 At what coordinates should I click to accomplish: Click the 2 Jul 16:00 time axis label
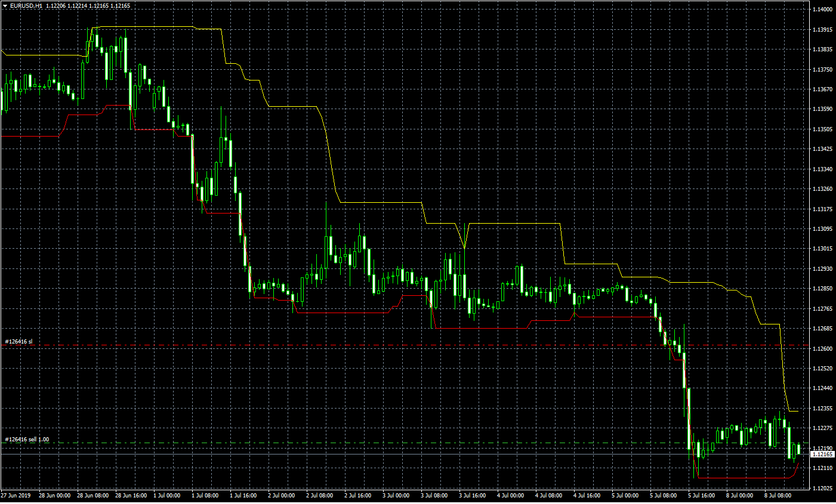click(357, 496)
